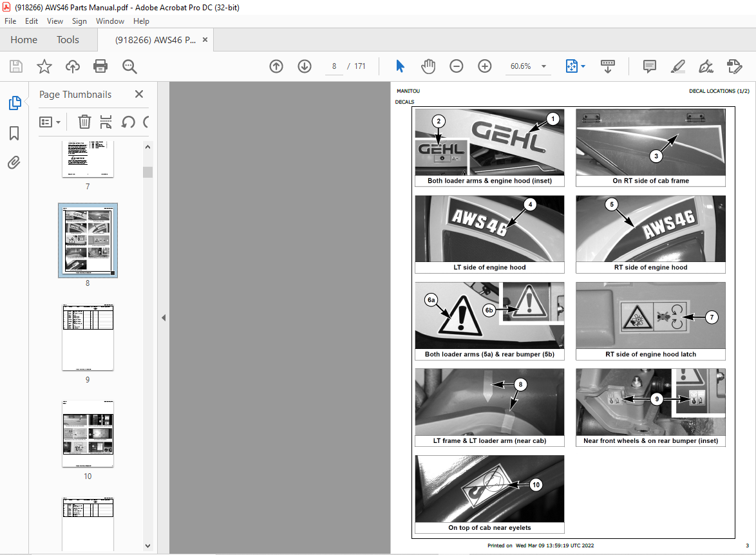This screenshot has height=555, width=756.
Task: Switch to the Tools tab
Action: 68,40
